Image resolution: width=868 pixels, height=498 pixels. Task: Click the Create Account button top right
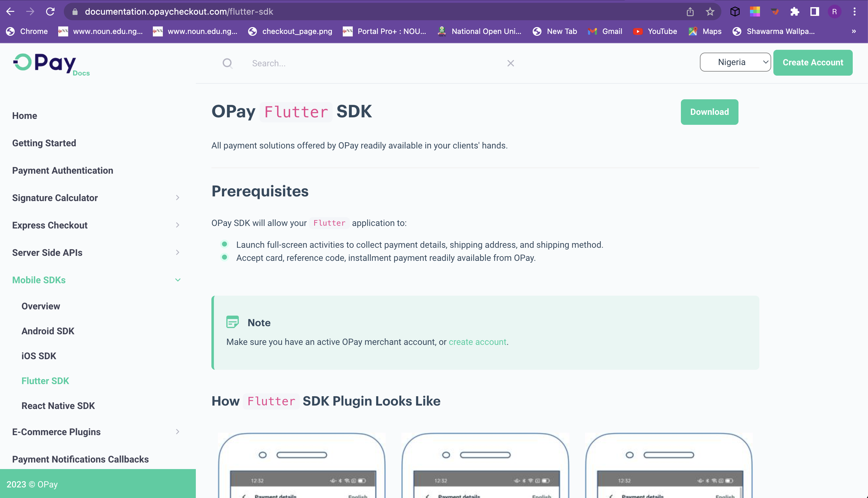click(x=813, y=63)
